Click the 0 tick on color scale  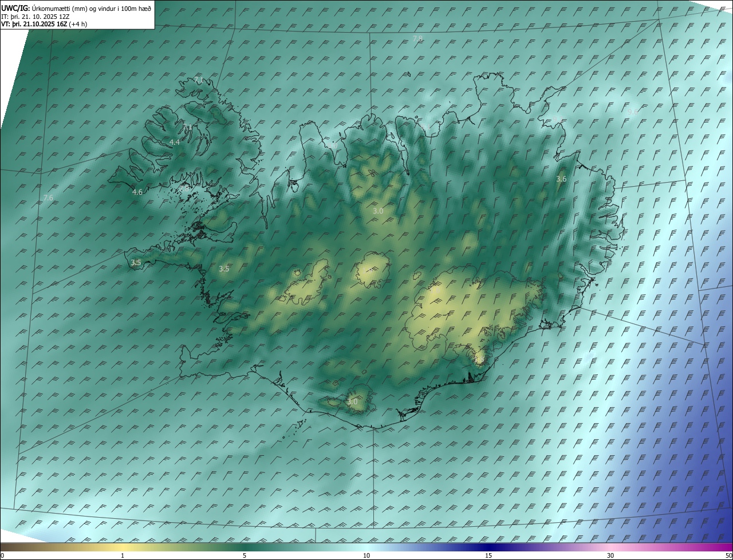[x=2, y=555]
